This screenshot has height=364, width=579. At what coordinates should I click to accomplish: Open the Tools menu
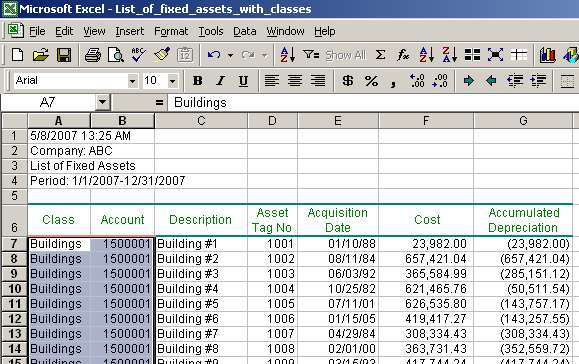[211, 31]
